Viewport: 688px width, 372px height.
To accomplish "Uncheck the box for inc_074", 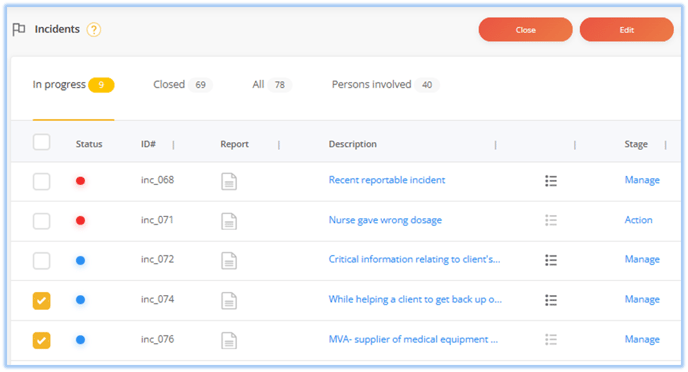I will 42,300.
